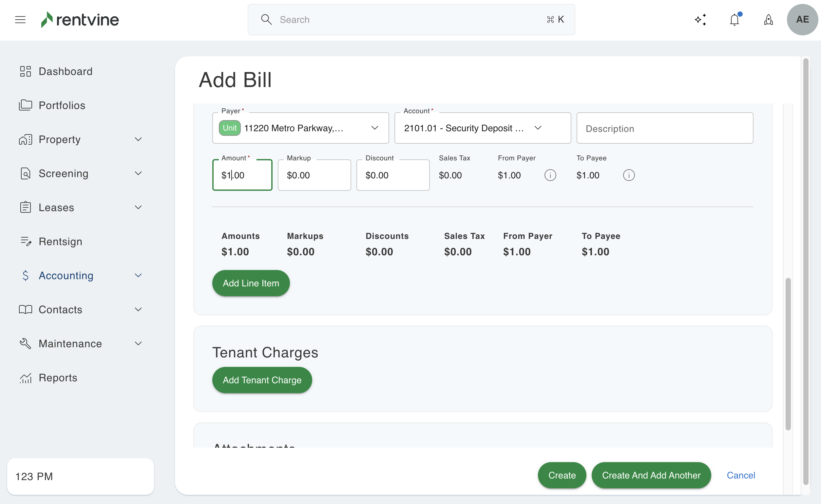The height and width of the screenshot is (504, 821).
Task: Click the Add Line Item button
Action: (251, 283)
